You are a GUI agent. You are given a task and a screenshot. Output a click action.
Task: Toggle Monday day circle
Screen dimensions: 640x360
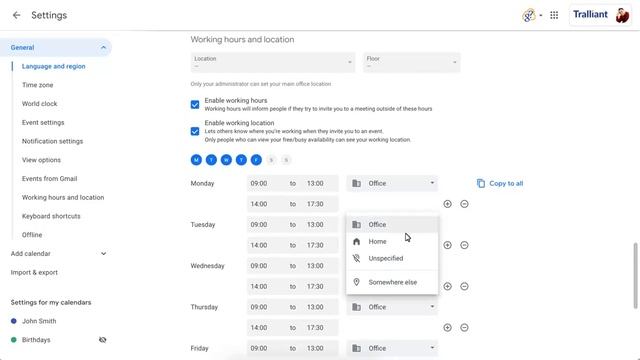click(x=196, y=160)
